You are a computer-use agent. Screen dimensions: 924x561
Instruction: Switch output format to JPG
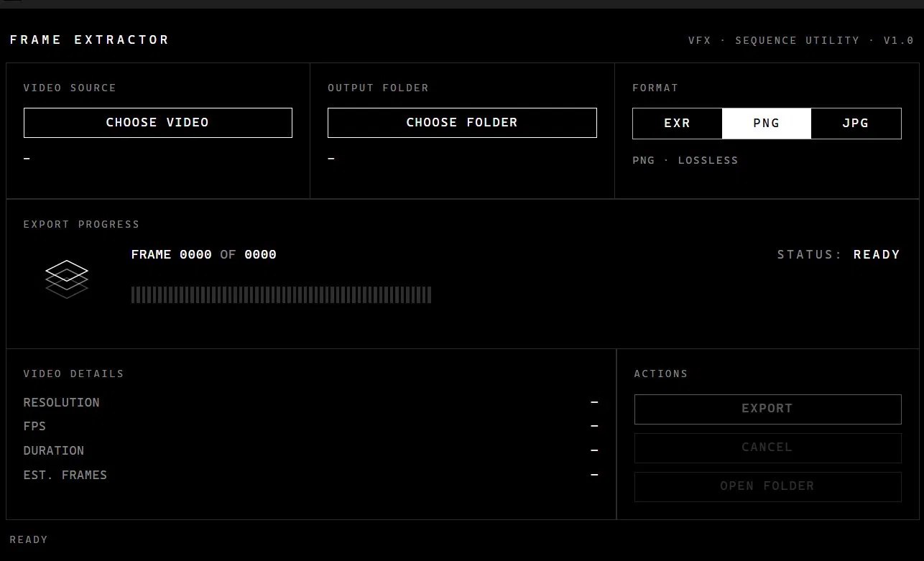(x=856, y=124)
